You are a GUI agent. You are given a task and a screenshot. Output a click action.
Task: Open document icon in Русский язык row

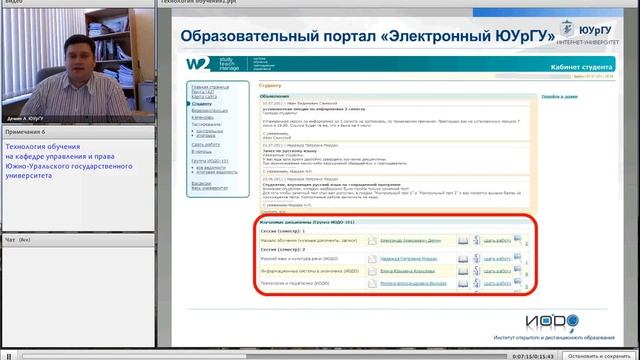tap(372, 259)
